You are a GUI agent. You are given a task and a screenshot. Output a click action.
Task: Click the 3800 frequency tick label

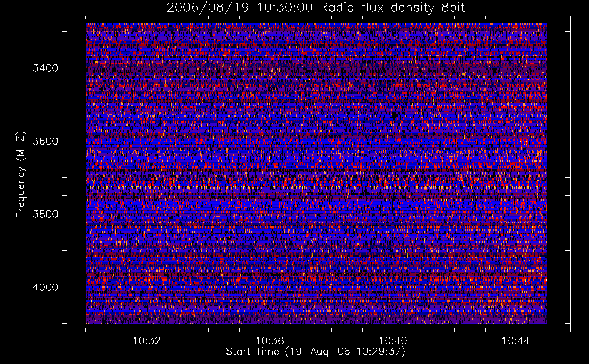[46, 214]
